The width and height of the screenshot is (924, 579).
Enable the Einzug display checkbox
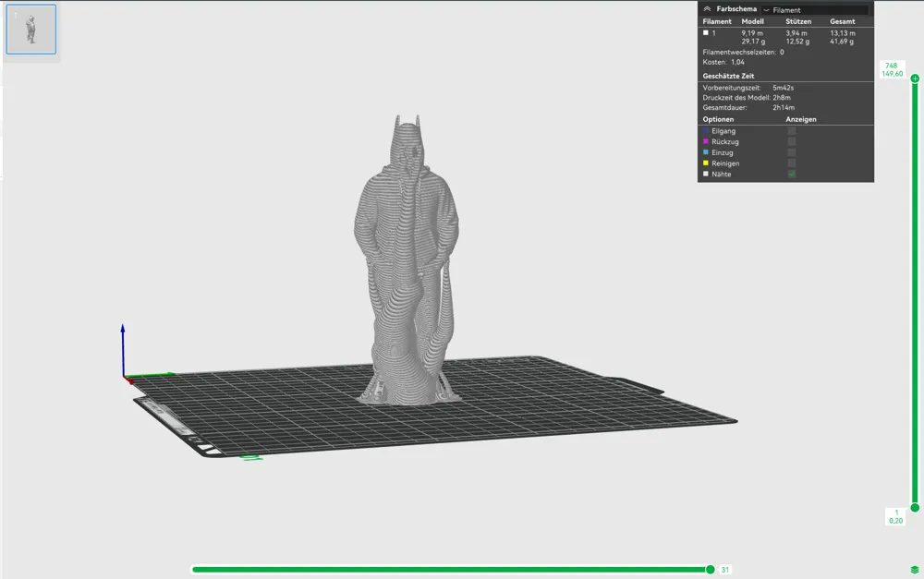point(792,152)
